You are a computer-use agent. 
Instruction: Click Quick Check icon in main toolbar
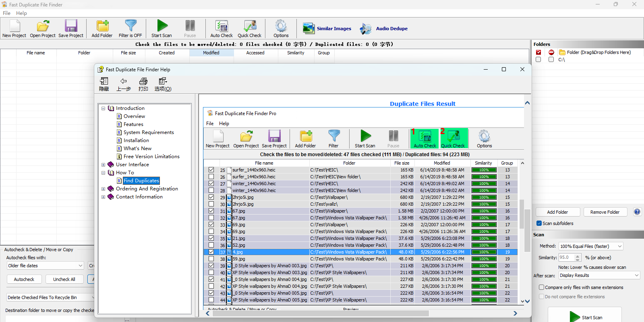[250, 26]
